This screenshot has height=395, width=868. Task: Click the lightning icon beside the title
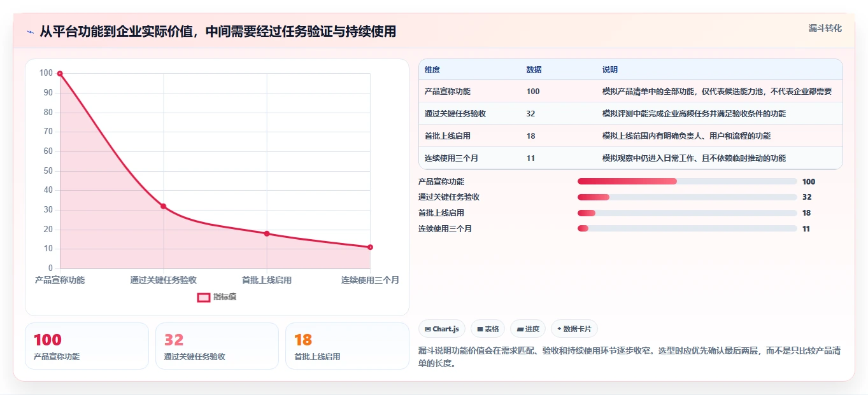30,31
